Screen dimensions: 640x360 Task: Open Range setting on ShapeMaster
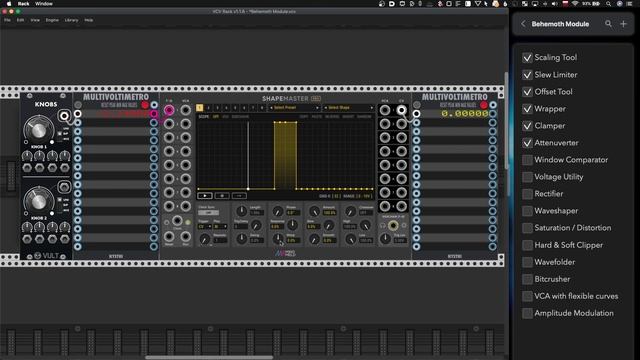pos(357,196)
